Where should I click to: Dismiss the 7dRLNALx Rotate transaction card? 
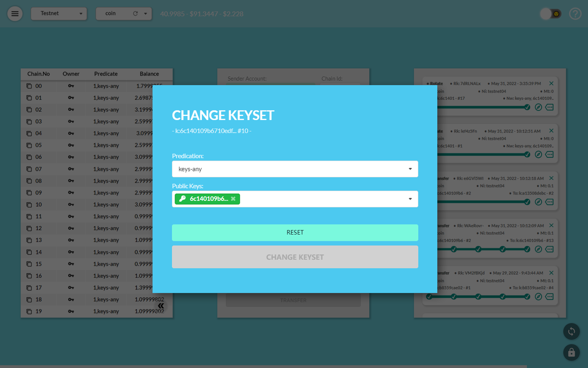(551, 83)
